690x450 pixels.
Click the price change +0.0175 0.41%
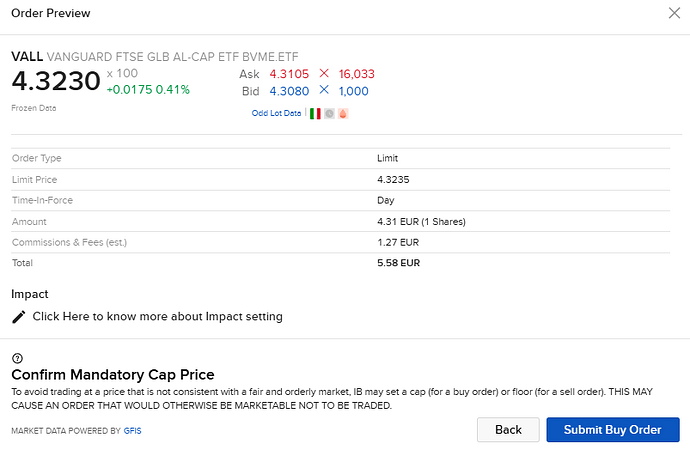[148, 90]
